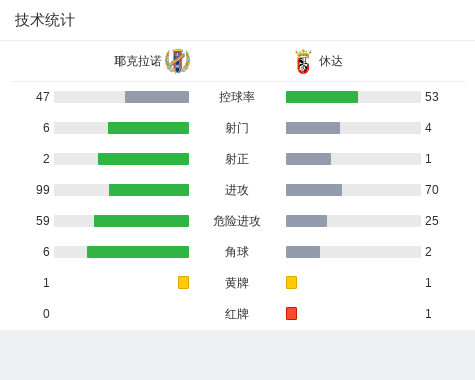Open the 休达 team name link
The width and height of the screenshot is (475, 380).
331,61
